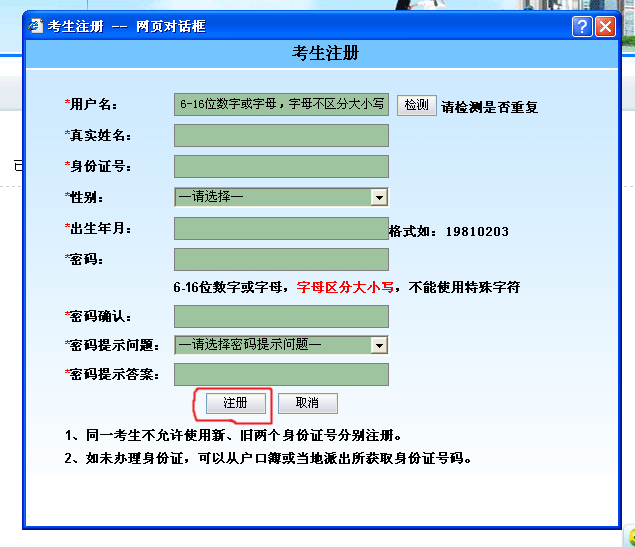Focus the 密码确认 confirm password field
The height and width of the screenshot is (547, 635).
281,317
